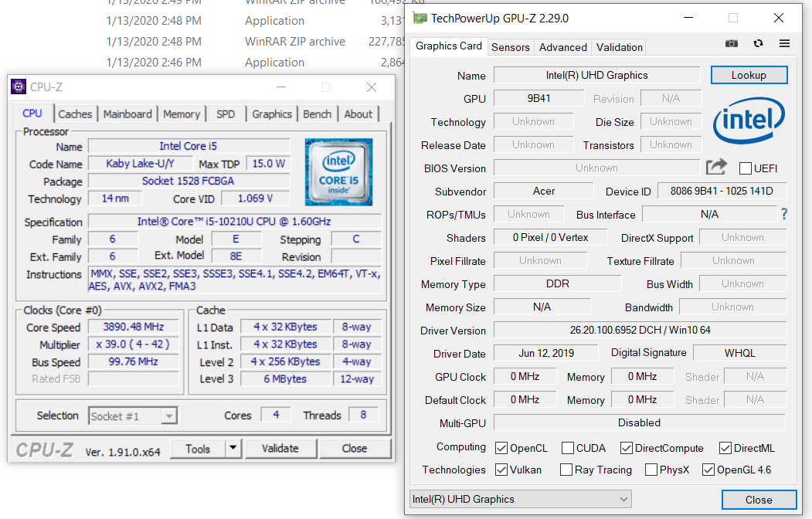
Task: Select the Graphics Card tab in GPU-Z
Action: tap(448, 46)
